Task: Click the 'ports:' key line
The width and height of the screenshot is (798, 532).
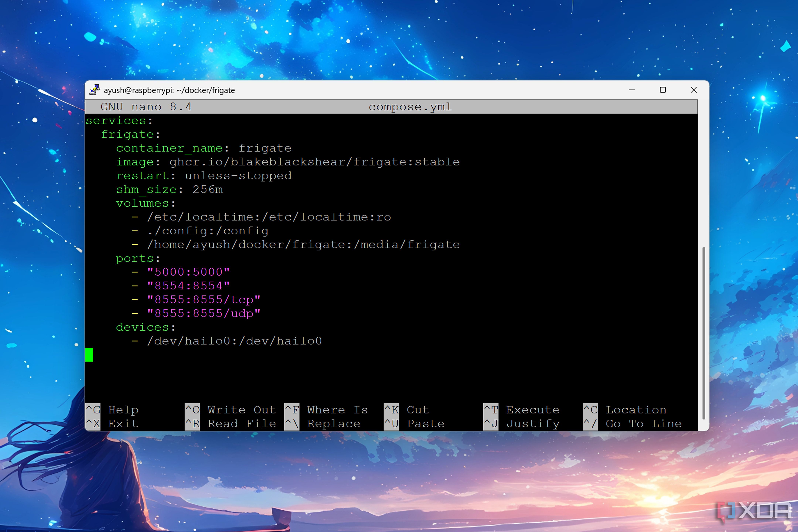Action: tap(138, 259)
